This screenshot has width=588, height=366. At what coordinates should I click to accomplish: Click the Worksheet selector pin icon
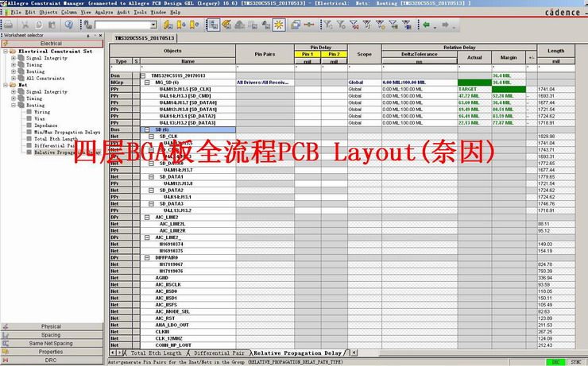point(88,36)
